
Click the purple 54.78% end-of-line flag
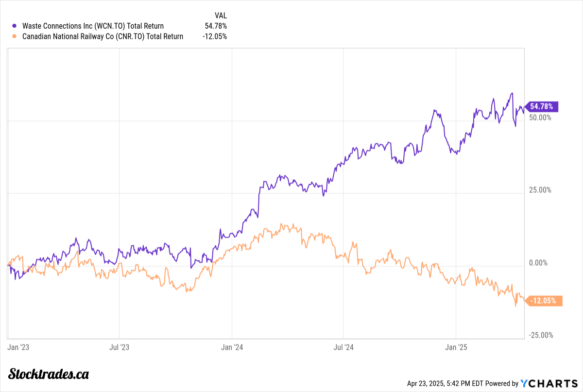544,107
